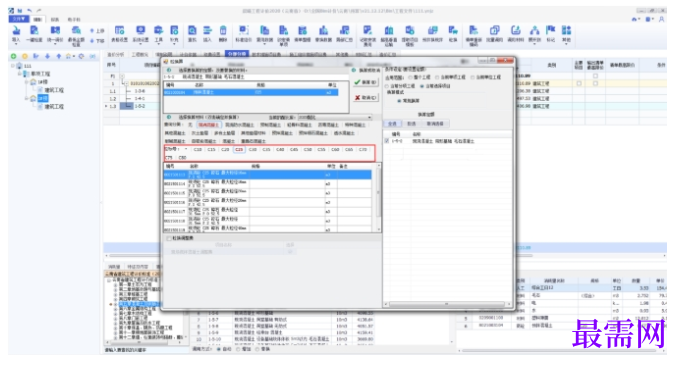
Task: Select the C30 strength grade button
Action: 253,149
